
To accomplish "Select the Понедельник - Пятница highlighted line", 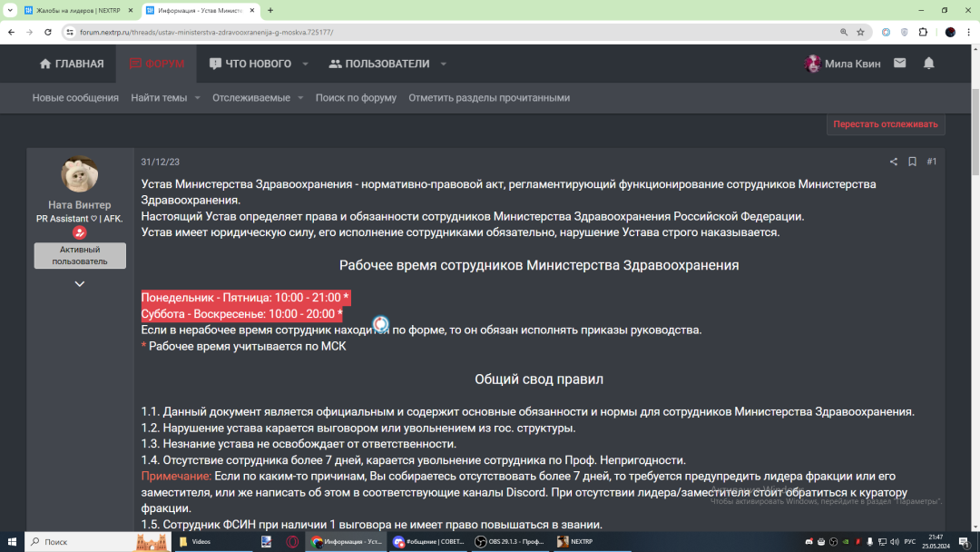I will click(x=245, y=298).
